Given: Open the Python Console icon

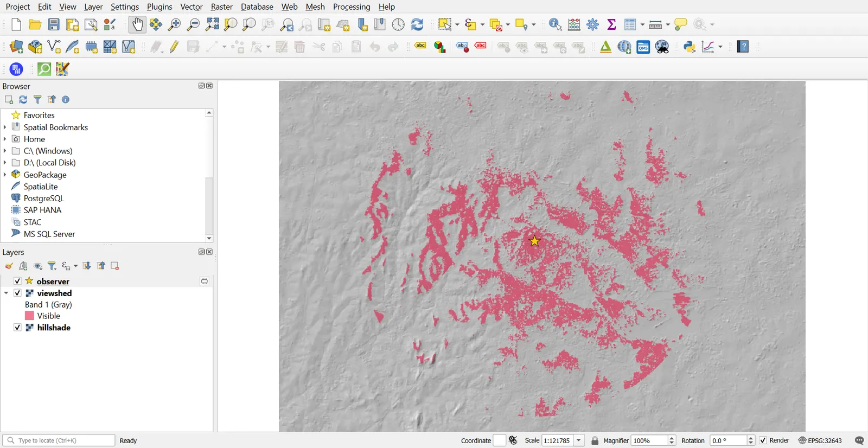Looking at the screenshot, I should (690, 47).
